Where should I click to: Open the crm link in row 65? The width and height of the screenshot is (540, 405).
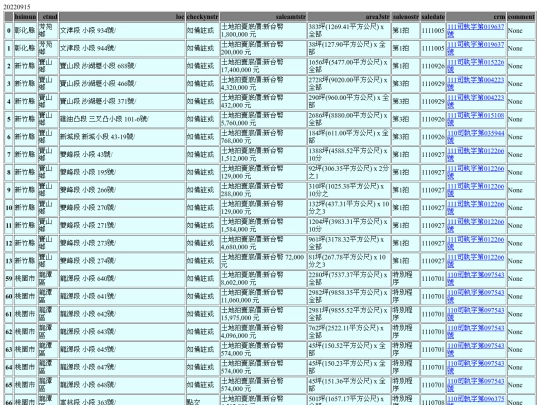tap(476, 385)
